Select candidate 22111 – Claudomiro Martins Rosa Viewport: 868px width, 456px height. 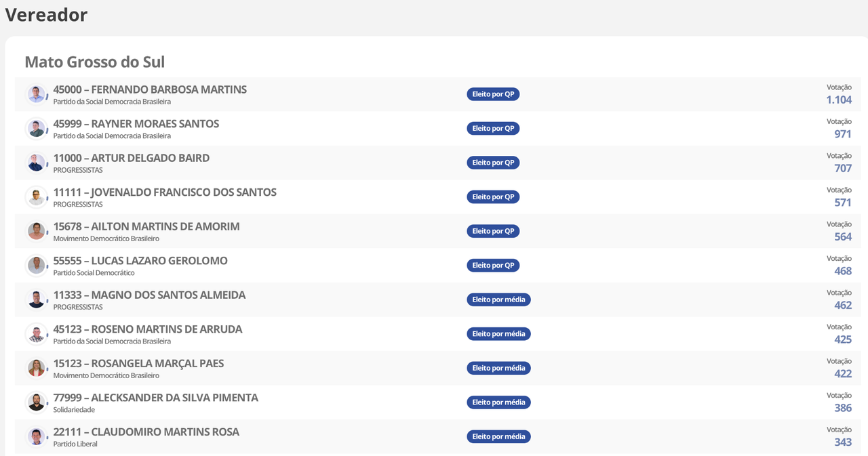pyautogui.click(x=146, y=432)
